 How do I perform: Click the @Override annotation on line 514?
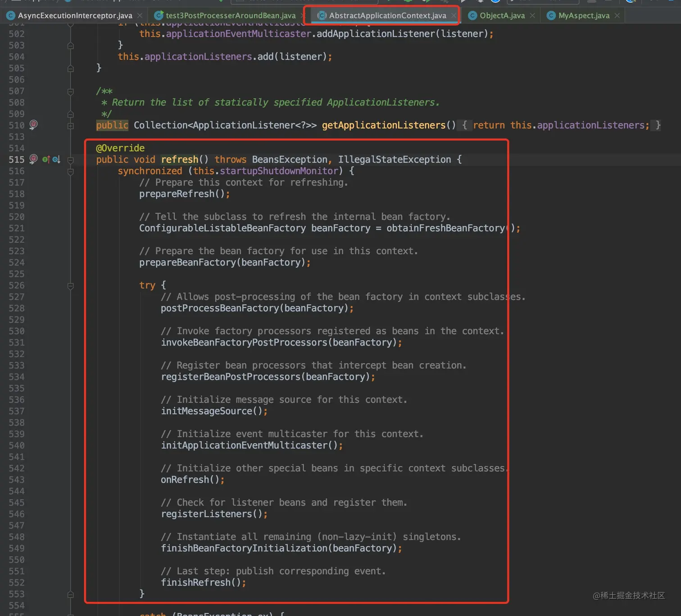pyautogui.click(x=120, y=148)
